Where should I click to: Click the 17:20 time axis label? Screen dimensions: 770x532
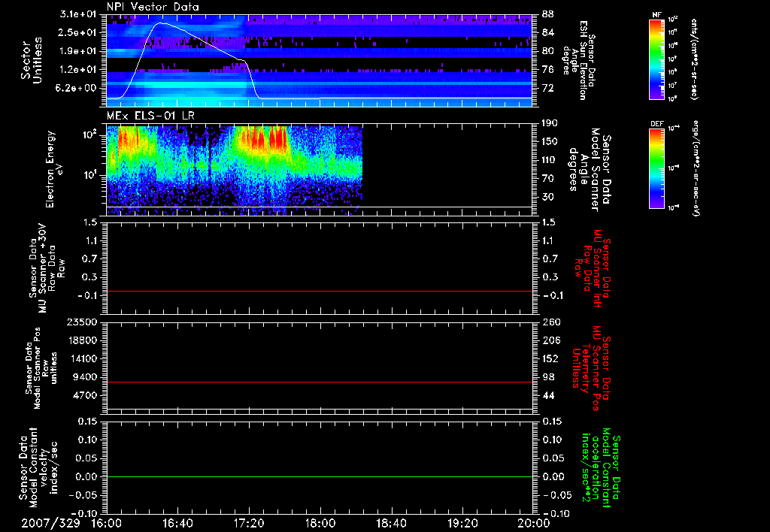pyautogui.click(x=249, y=523)
